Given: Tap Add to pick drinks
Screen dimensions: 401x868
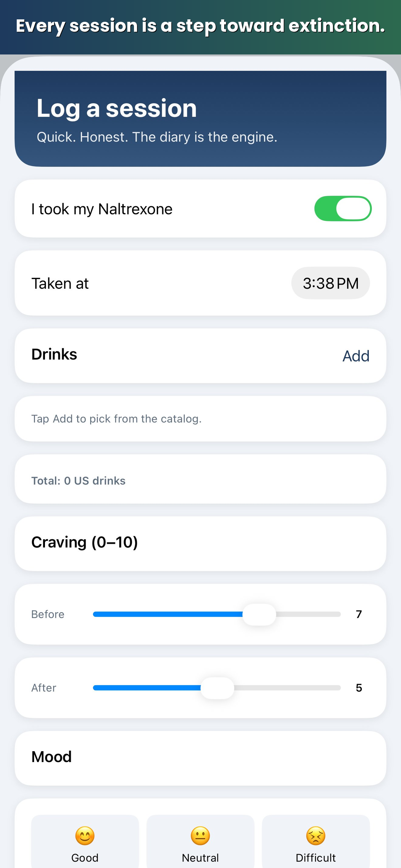Looking at the screenshot, I should click(356, 356).
